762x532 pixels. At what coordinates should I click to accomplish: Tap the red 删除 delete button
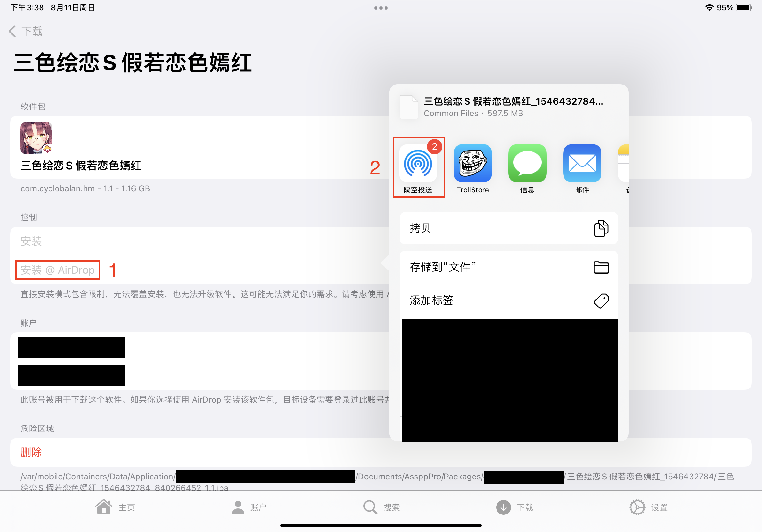click(31, 452)
